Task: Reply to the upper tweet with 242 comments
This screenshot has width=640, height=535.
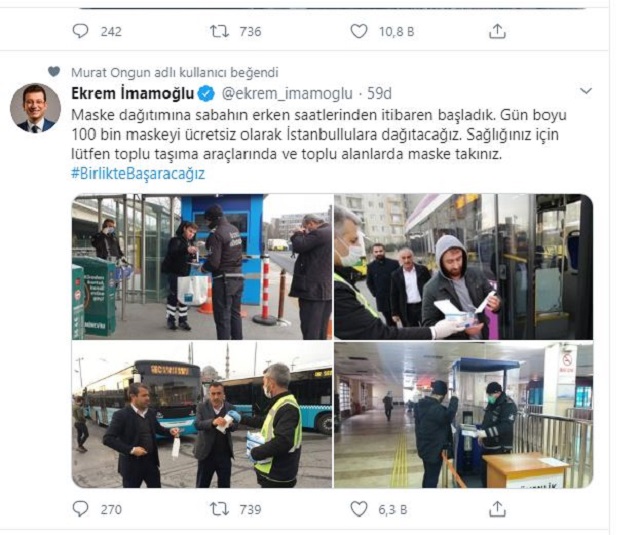Action: [80, 31]
